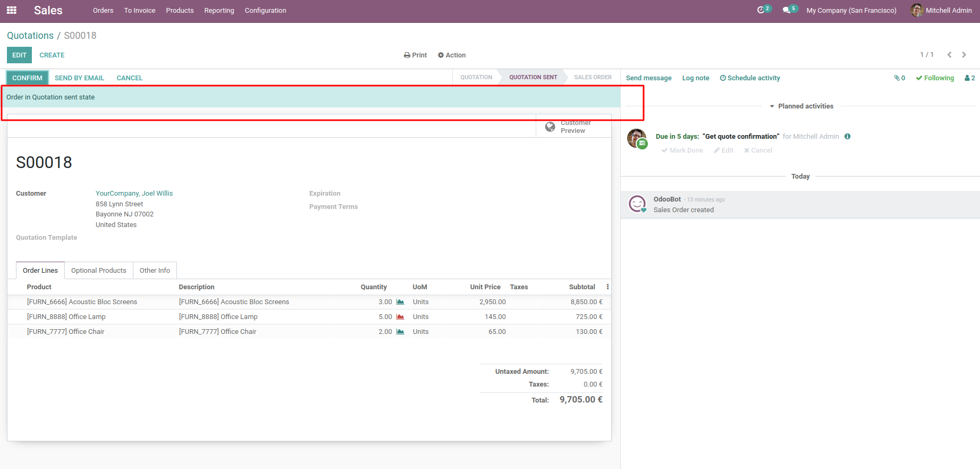Open the Reporting menu
The width and height of the screenshot is (980, 469).
click(219, 11)
